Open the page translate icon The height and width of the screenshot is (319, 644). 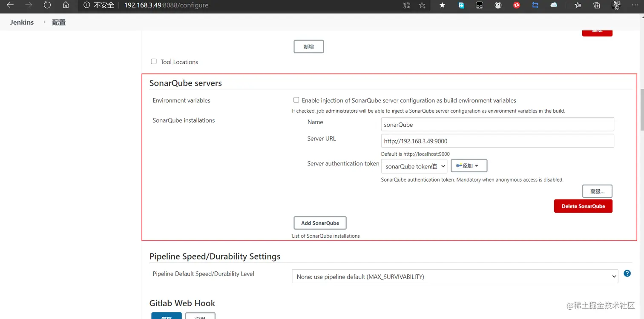click(x=406, y=5)
